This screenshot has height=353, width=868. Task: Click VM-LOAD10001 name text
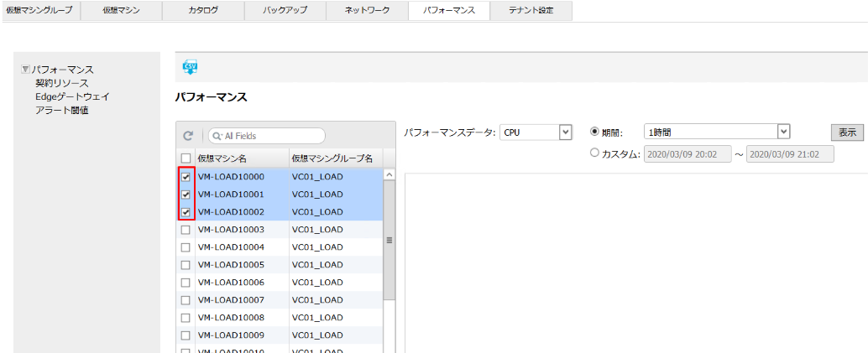(x=231, y=195)
